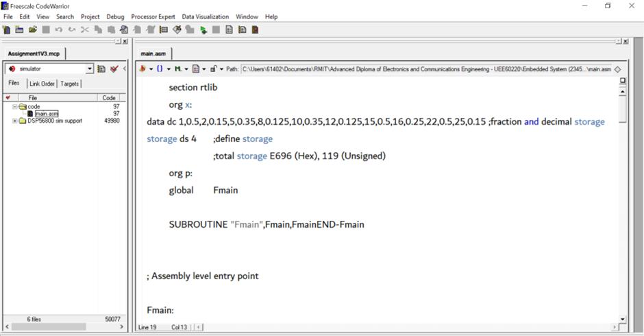Sort by the File column header

click(57, 98)
